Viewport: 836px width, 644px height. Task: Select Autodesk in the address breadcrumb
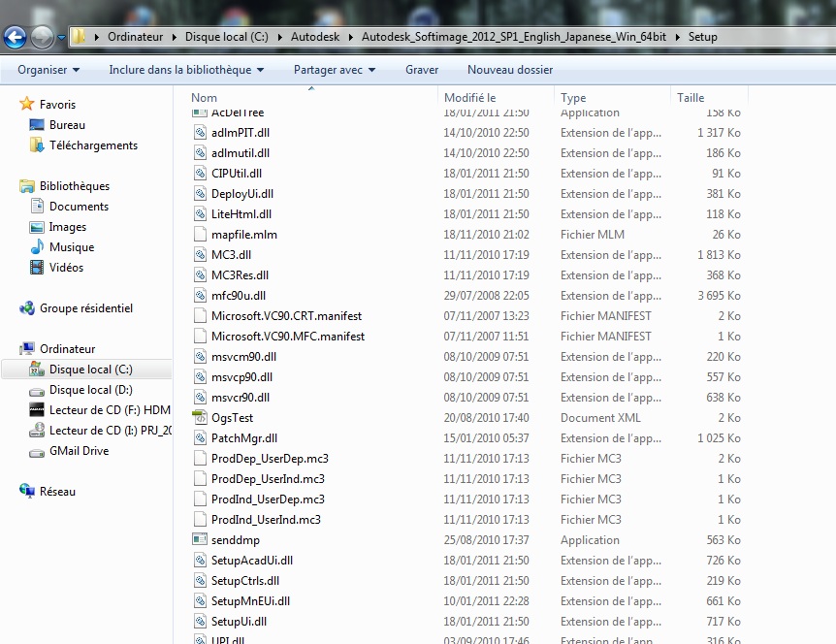click(315, 37)
